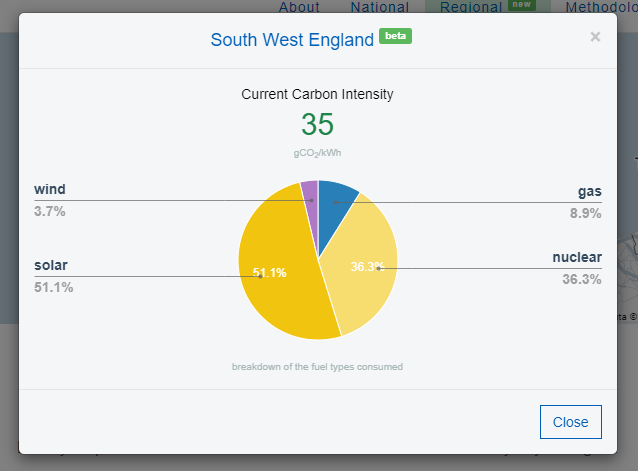The image size is (638, 471).
Task: Click the 8.9% gas value
Action: 586,213
